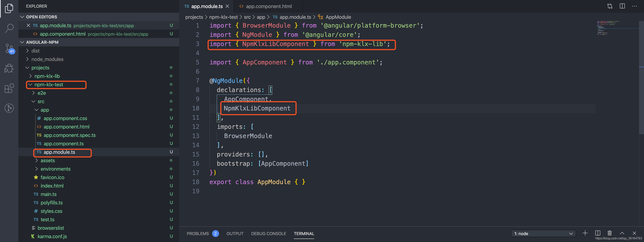The height and width of the screenshot is (242, 644).
Task: Open the Git graph icon in activity bar
Action: (x=9, y=108)
